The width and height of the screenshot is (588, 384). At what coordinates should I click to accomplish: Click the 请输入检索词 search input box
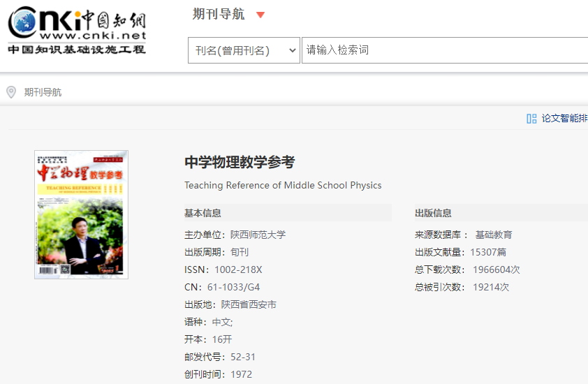445,50
